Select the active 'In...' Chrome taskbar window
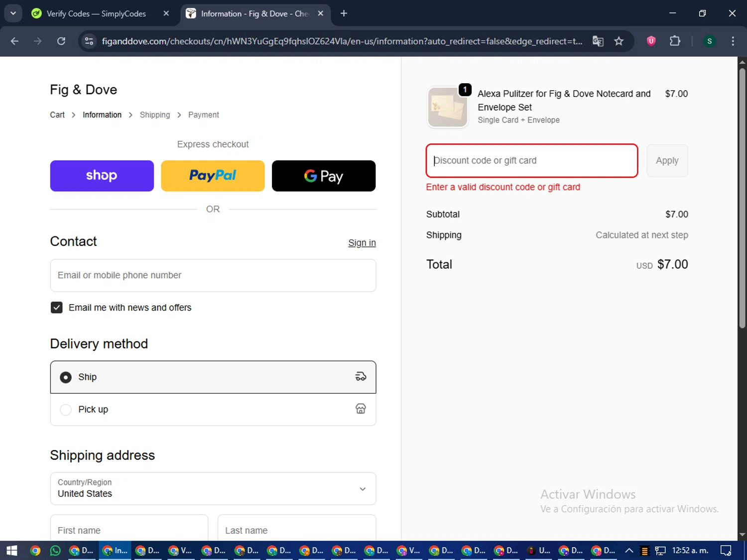Image resolution: width=747 pixels, height=560 pixels. (115, 551)
